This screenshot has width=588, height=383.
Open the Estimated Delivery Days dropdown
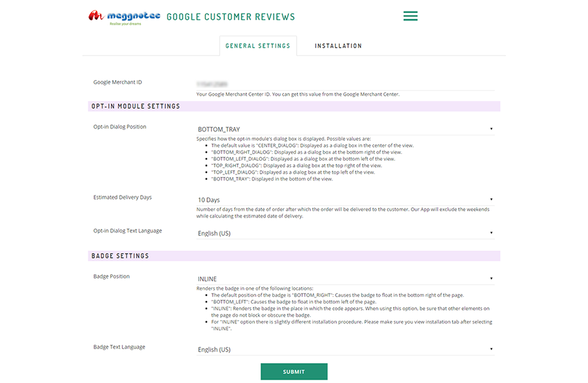pos(345,200)
